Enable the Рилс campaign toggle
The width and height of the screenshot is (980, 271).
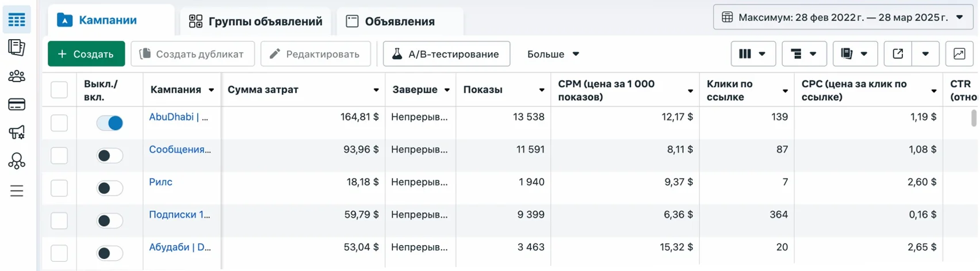click(109, 188)
